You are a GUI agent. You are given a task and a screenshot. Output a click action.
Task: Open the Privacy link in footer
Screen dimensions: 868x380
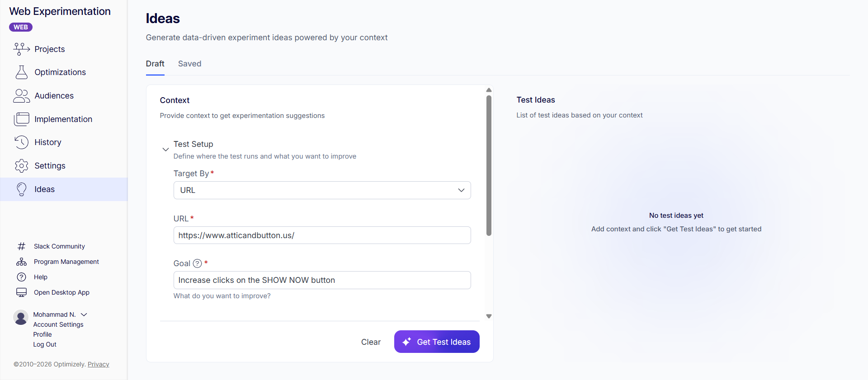click(x=99, y=364)
